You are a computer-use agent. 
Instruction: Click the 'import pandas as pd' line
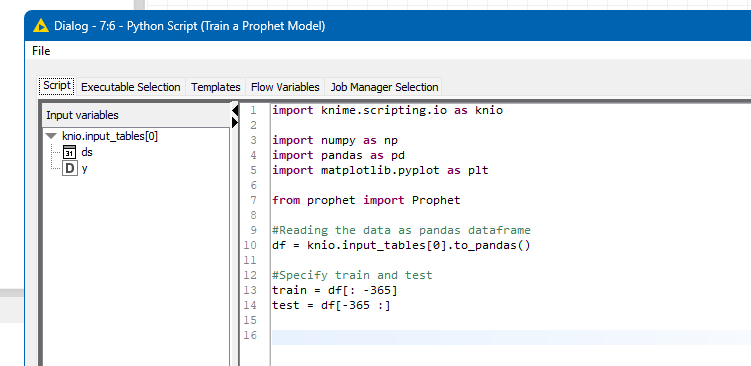pyautogui.click(x=339, y=155)
